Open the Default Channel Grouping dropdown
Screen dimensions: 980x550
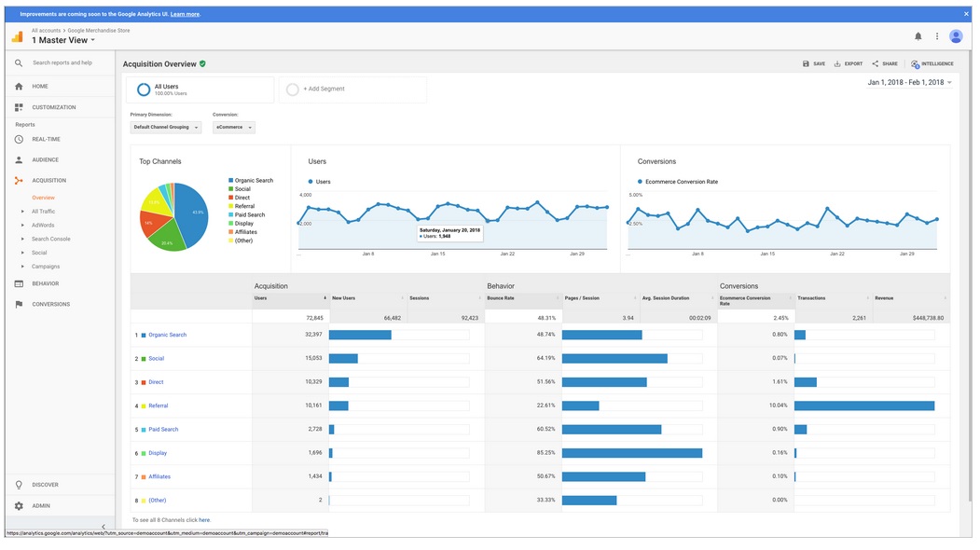[166, 128]
